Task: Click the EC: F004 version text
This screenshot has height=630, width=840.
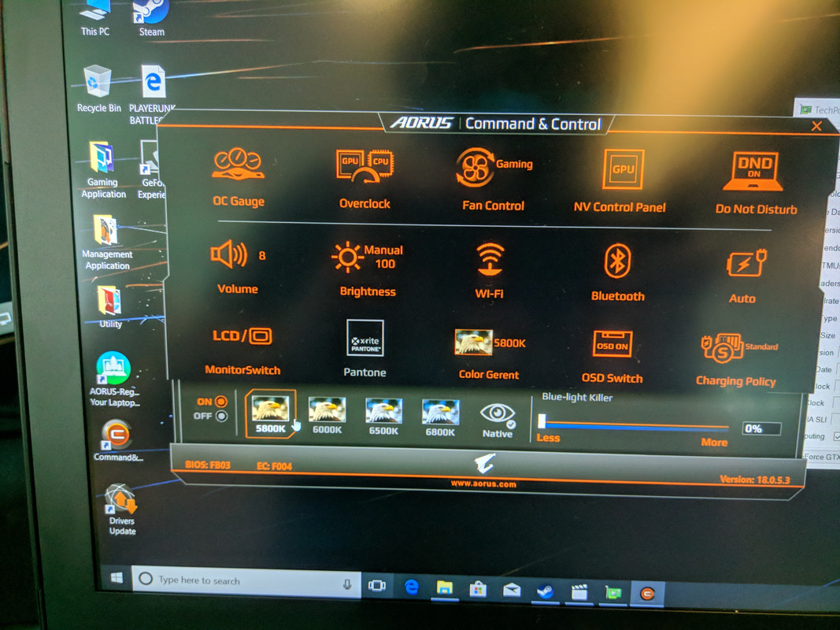Action: [x=274, y=466]
